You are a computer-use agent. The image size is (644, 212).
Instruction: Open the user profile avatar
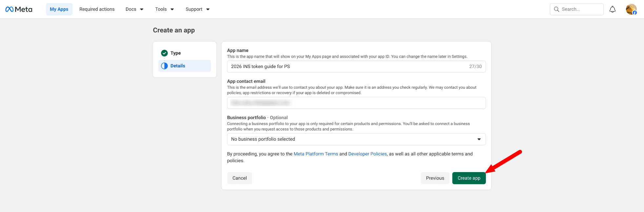631,9
